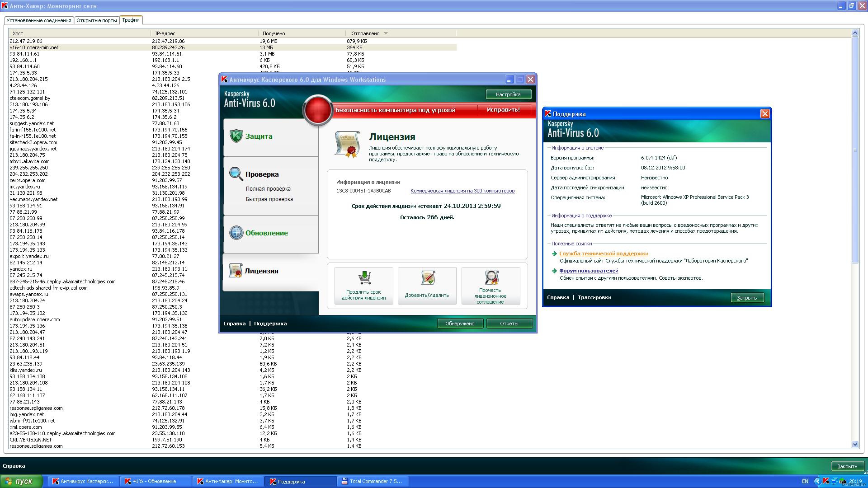868x488 pixels.
Task: Open the Отправлено column sort arrow
Action: tap(386, 33)
